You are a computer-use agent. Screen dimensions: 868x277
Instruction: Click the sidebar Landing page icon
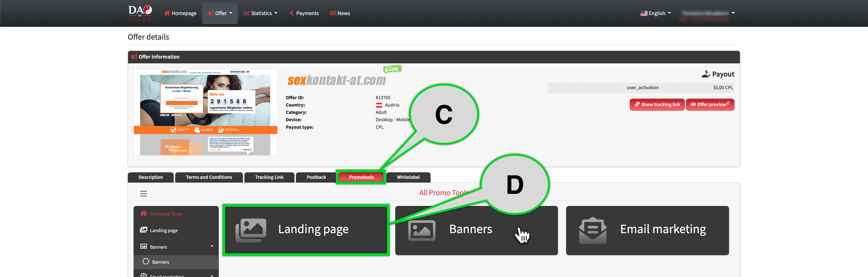click(x=144, y=230)
